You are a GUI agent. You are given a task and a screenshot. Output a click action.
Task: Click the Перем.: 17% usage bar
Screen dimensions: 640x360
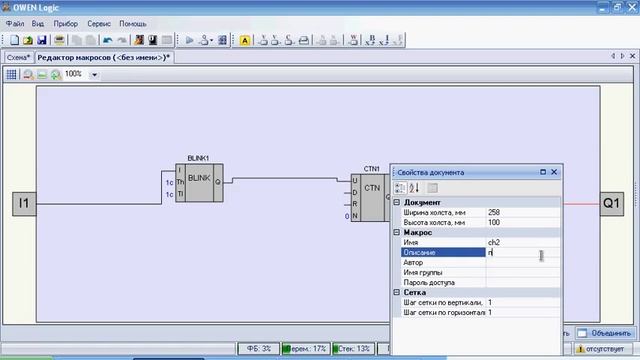(x=306, y=349)
